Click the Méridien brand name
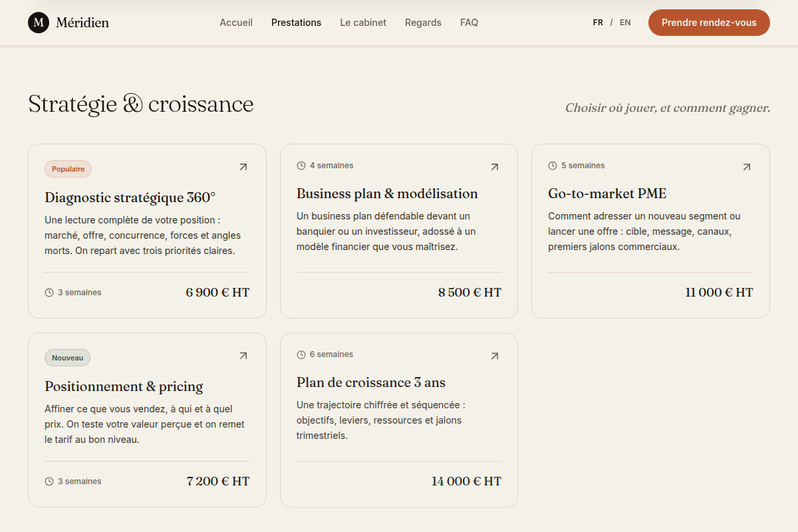The image size is (798, 532). pos(82,23)
